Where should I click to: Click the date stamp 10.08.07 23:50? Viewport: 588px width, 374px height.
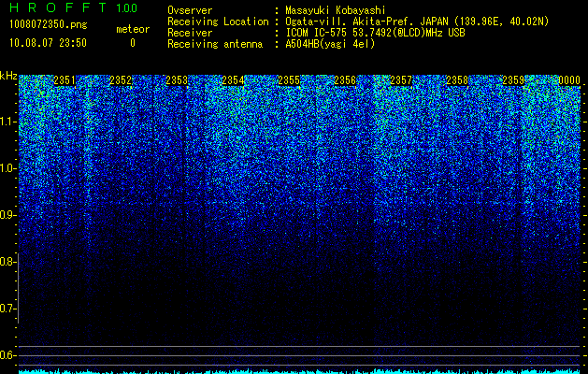coord(48,43)
